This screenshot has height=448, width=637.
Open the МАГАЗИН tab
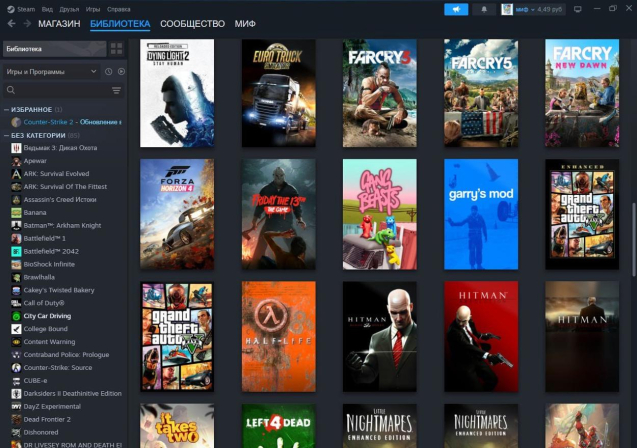[59, 23]
